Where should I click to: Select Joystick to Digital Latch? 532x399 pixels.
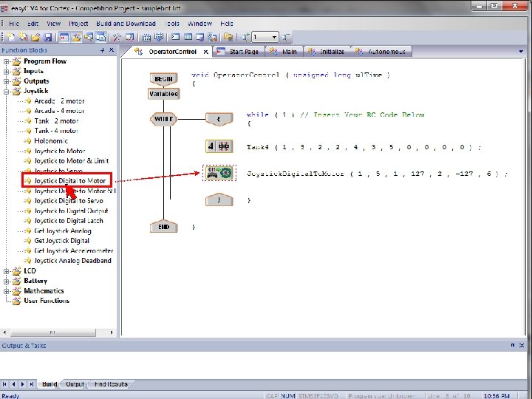click(x=69, y=221)
